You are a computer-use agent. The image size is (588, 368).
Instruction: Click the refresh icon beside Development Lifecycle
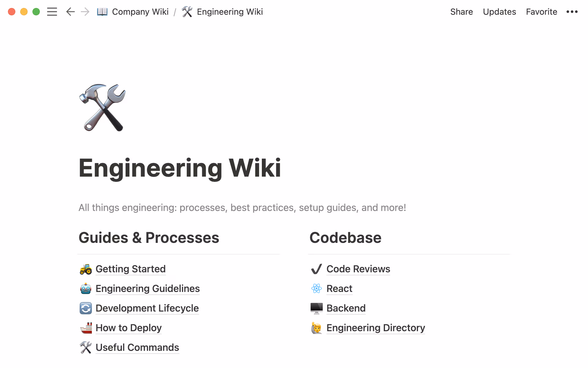click(x=86, y=308)
